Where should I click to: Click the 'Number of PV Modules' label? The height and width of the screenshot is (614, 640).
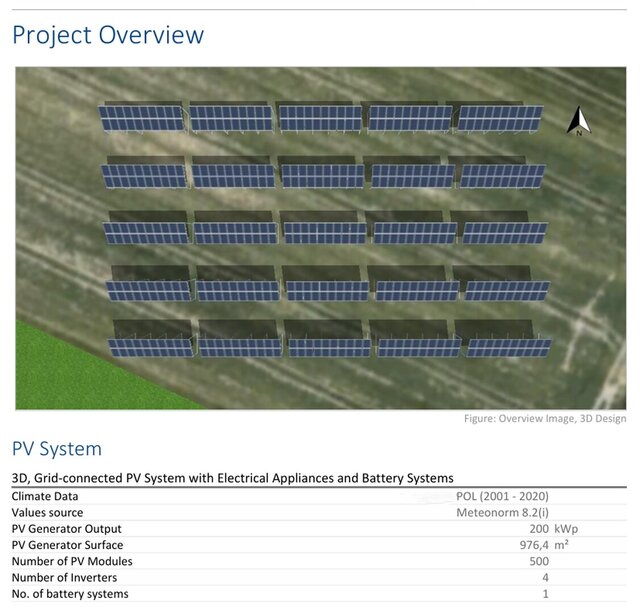click(72, 562)
